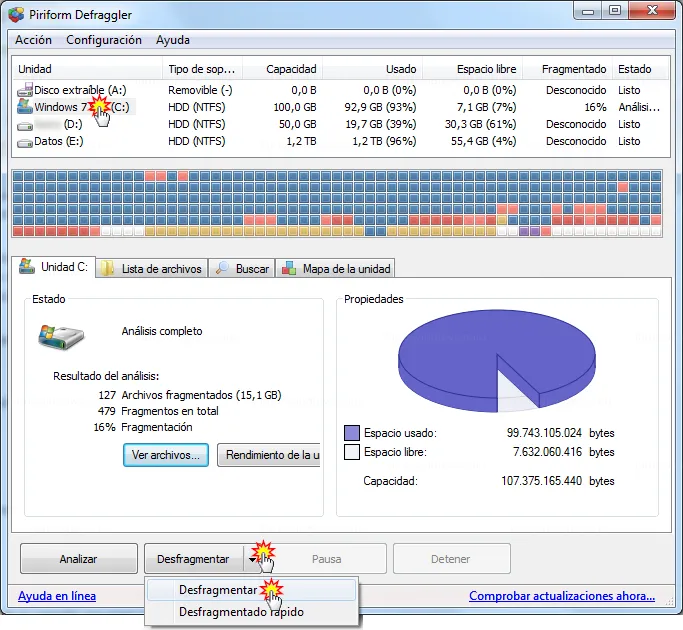Click the 'Análisis completo' status text
Viewport: 683px width, 630px height.
pos(162,331)
